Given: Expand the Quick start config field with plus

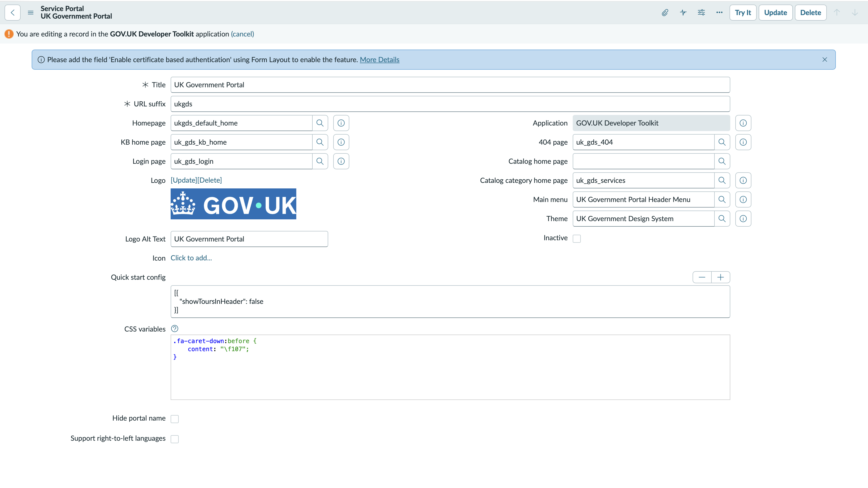Looking at the screenshot, I should pyautogui.click(x=720, y=277).
